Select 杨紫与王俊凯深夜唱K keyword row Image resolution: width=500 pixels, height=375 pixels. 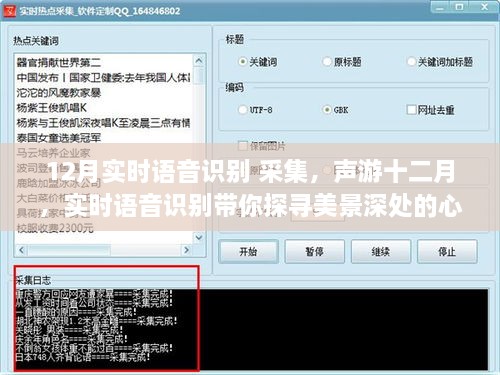pos(104,123)
